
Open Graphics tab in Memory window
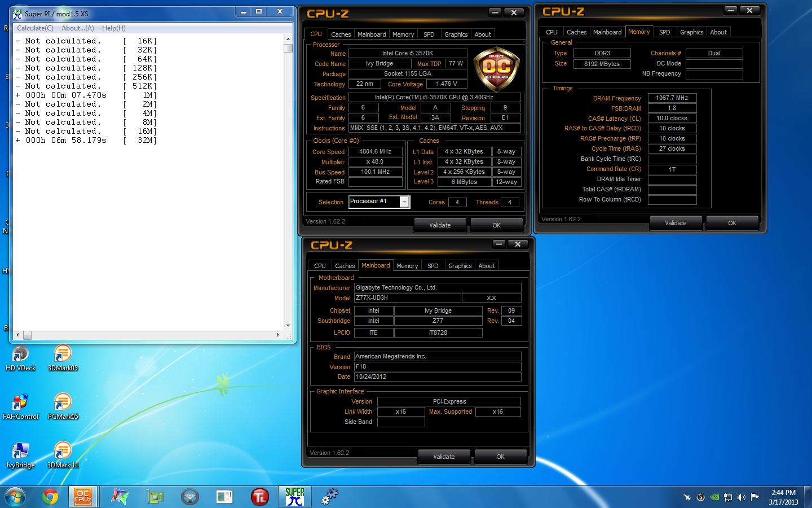pos(691,32)
